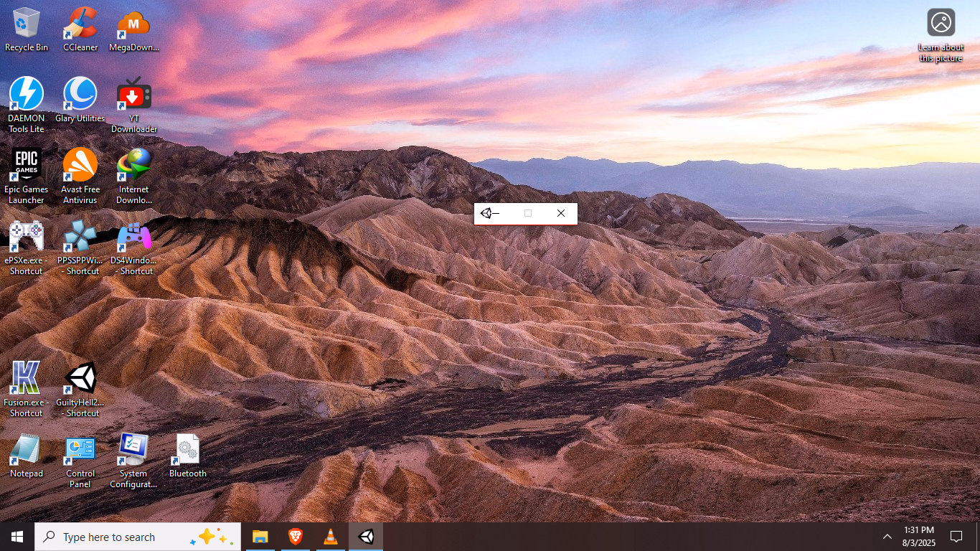Expand the hidden system tray icons chevron
Image resolution: width=980 pixels, height=551 pixels.
coord(887,537)
